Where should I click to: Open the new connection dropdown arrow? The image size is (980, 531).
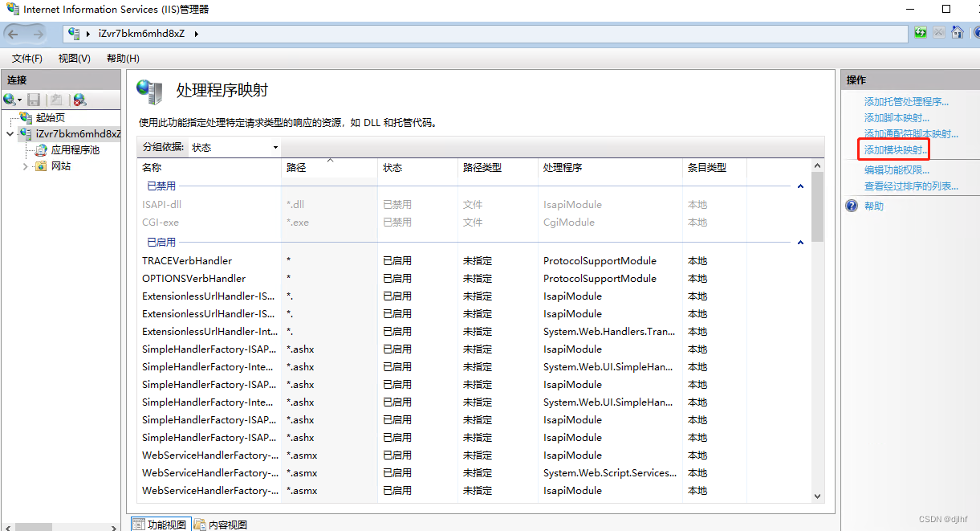[x=18, y=100]
